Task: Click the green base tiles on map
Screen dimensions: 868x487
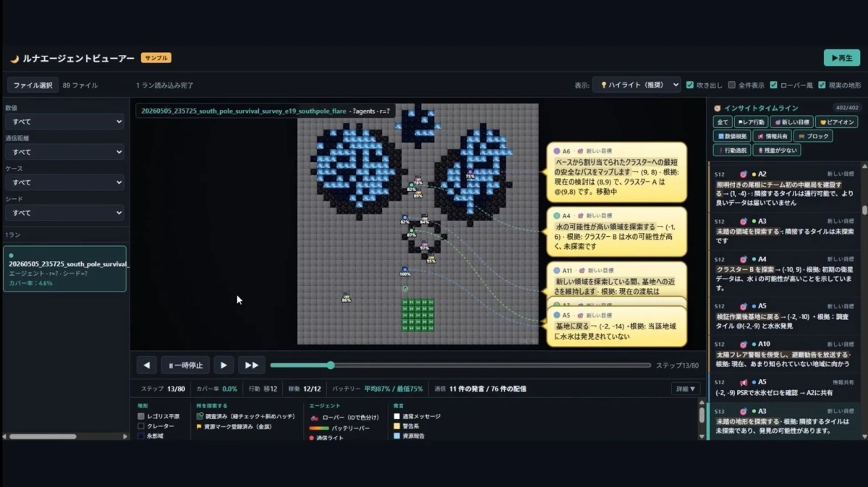Action: click(417, 315)
